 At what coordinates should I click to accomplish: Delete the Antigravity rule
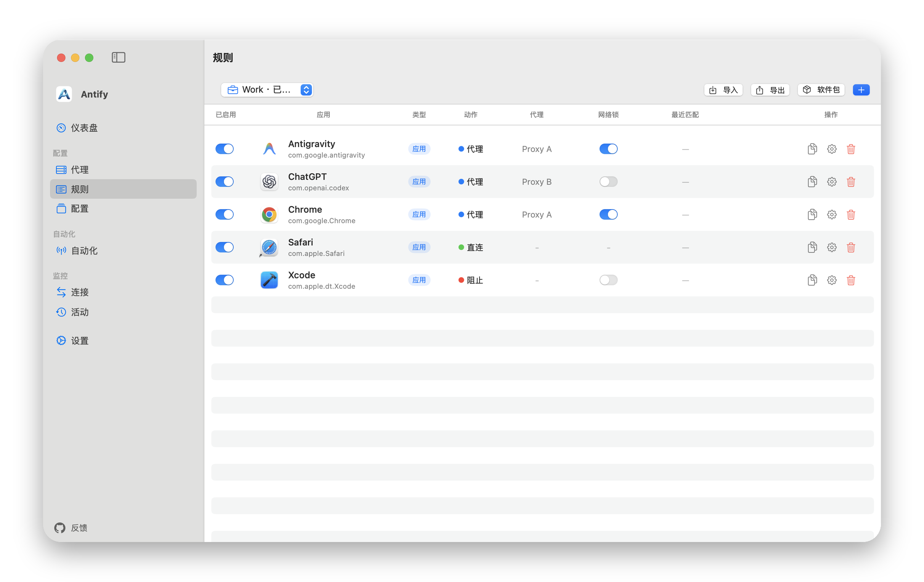coord(851,149)
